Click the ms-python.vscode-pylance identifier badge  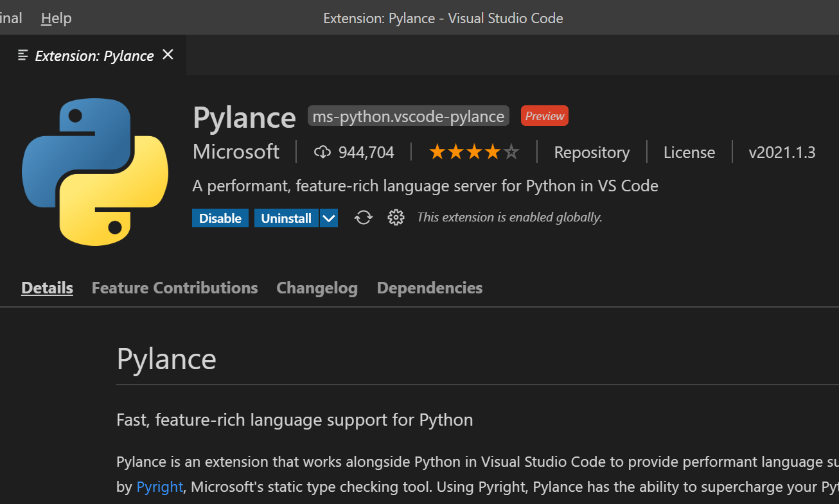(408, 116)
